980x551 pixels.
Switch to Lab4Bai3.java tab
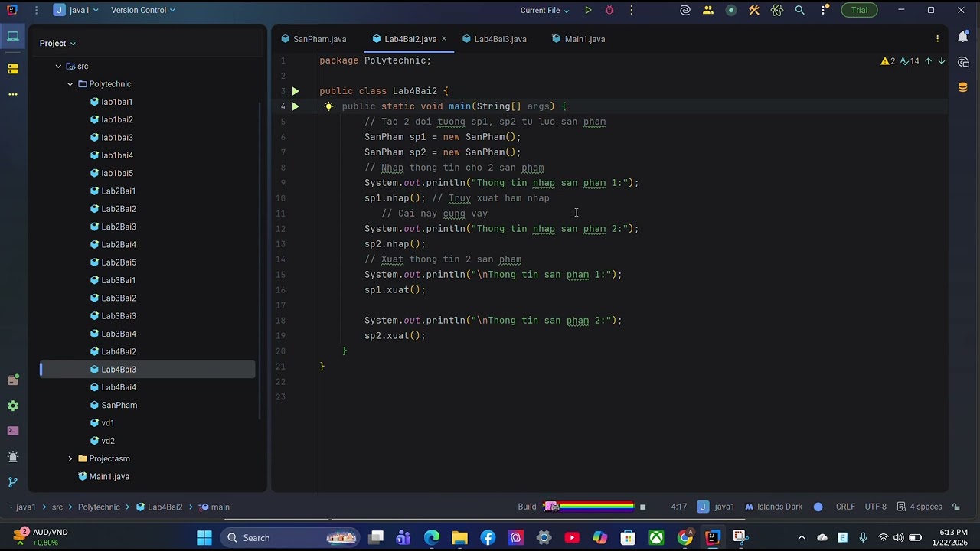(494, 39)
